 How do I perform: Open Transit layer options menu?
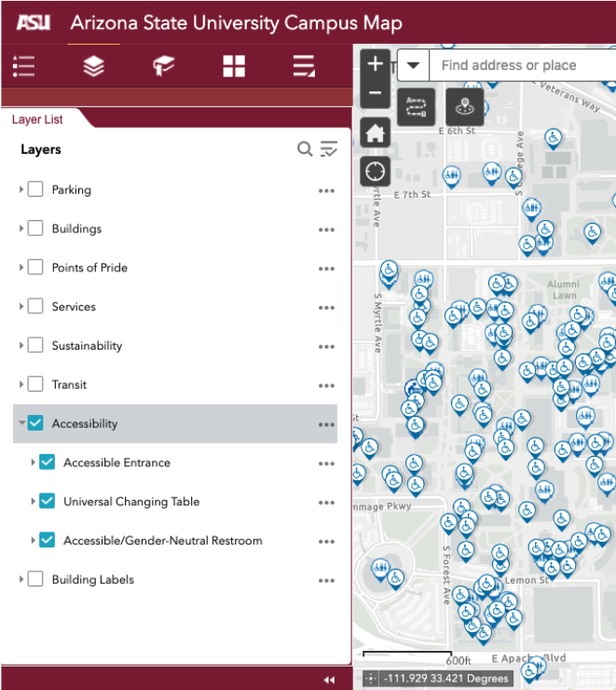(x=326, y=385)
